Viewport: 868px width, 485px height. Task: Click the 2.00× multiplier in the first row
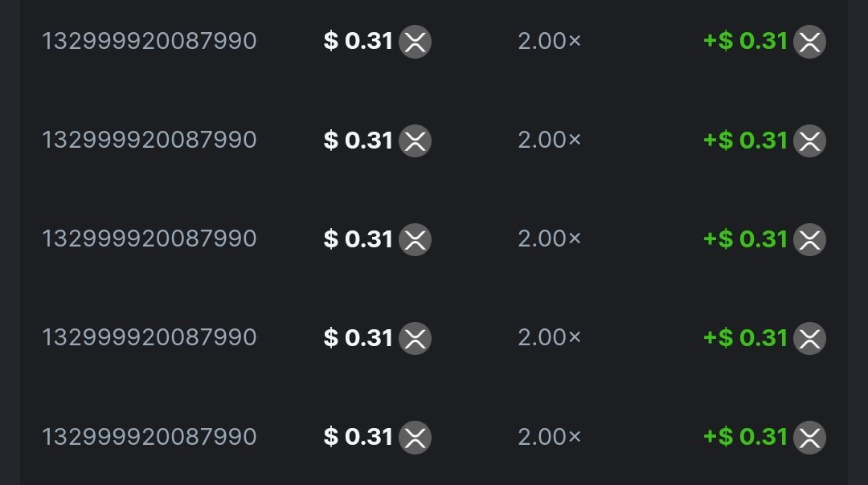(x=549, y=41)
